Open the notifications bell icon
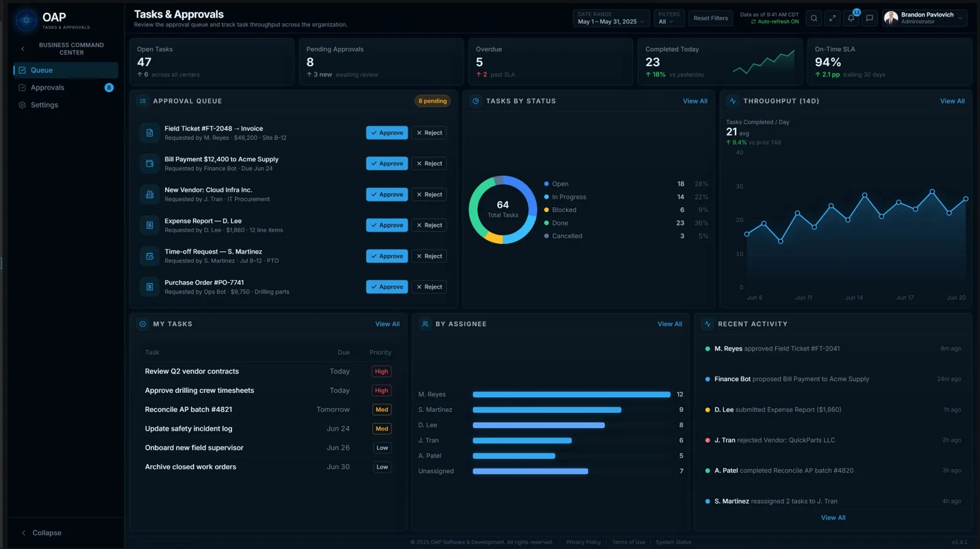The width and height of the screenshot is (980, 549). pyautogui.click(x=851, y=18)
